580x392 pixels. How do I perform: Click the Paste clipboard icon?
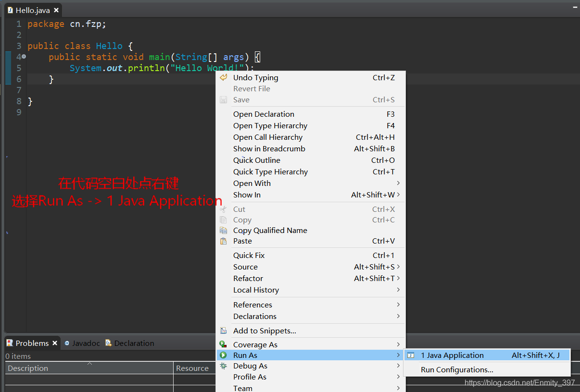coord(223,241)
